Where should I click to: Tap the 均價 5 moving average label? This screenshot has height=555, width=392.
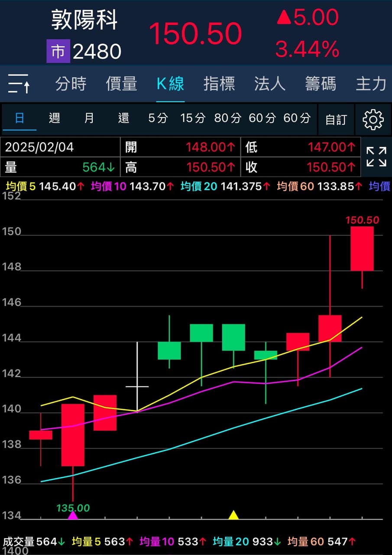click(20, 186)
